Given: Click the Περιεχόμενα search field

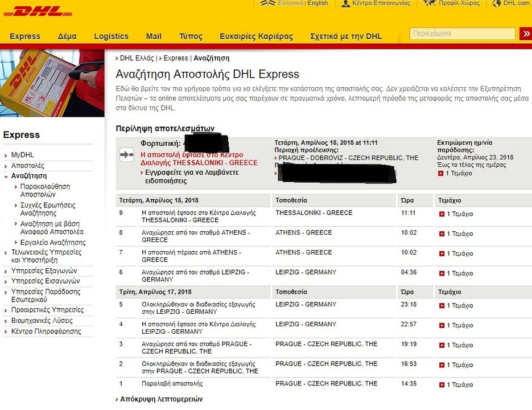Looking at the screenshot, I should pos(463,33).
